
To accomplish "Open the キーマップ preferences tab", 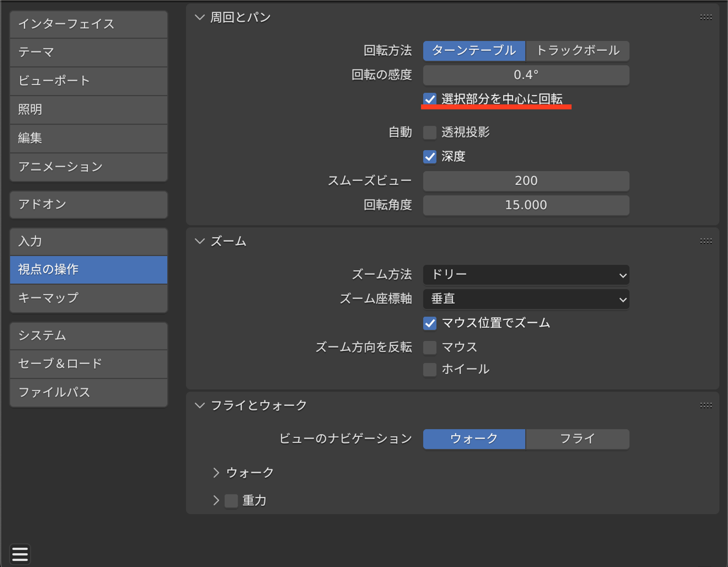I will point(89,298).
